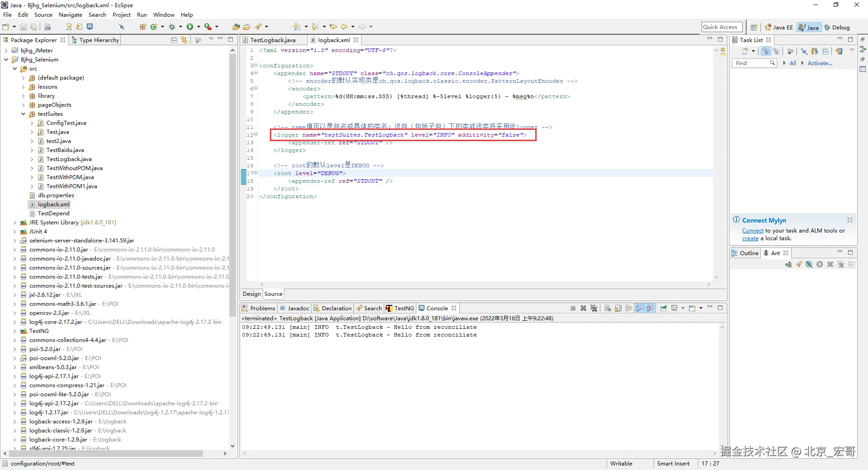Click the Quick Access search field
Viewport: 868px width, 470px height.
coord(722,27)
